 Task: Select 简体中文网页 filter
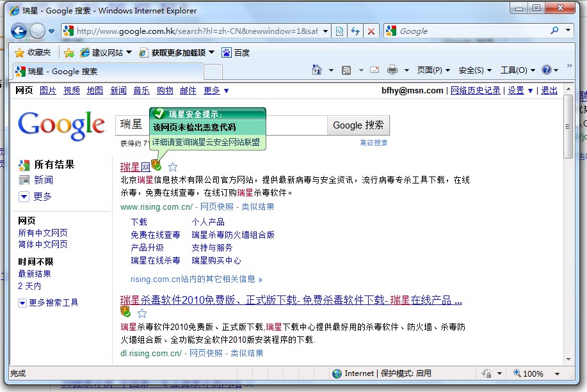tap(43, 245)
